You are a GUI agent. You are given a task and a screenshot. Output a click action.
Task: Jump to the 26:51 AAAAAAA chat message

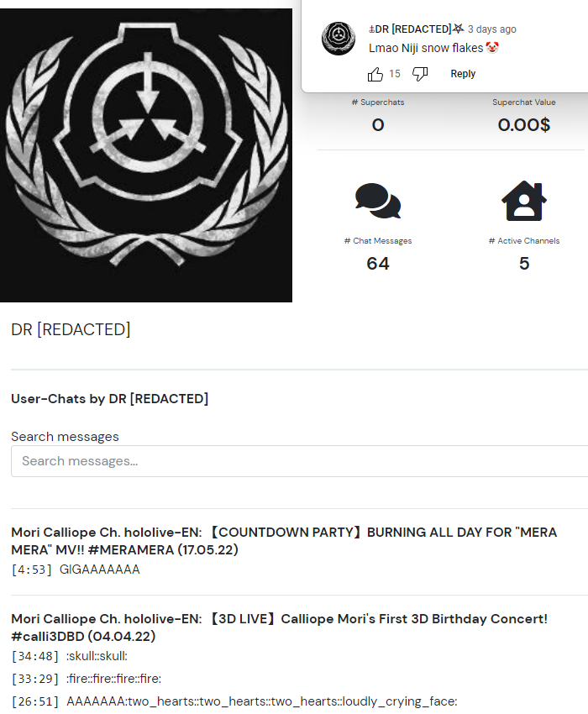(x=234, y=701)
